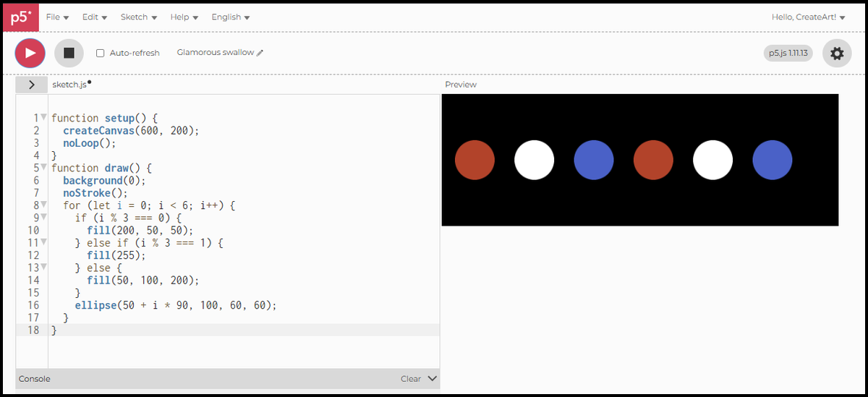The height and width of the screenshot is (397, 868).
Task: Open editor settings via the gear icon
Action: [x=837, y=53]
